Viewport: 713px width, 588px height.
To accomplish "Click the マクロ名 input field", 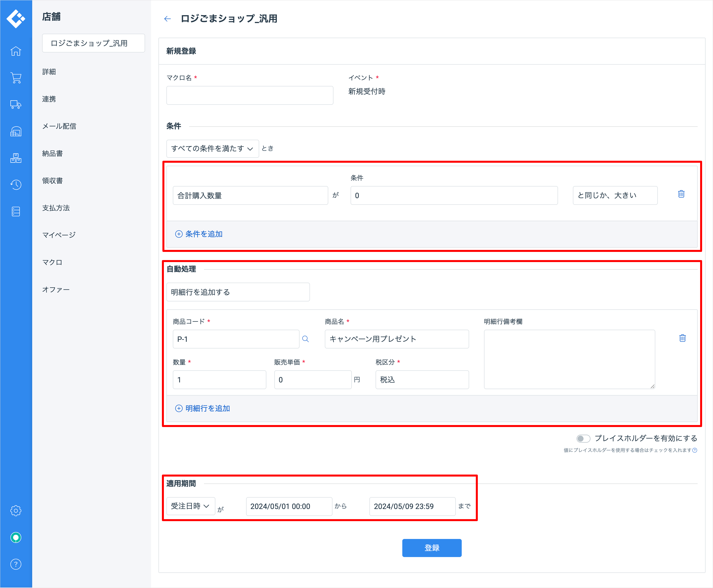I will (x=250, y=96).
